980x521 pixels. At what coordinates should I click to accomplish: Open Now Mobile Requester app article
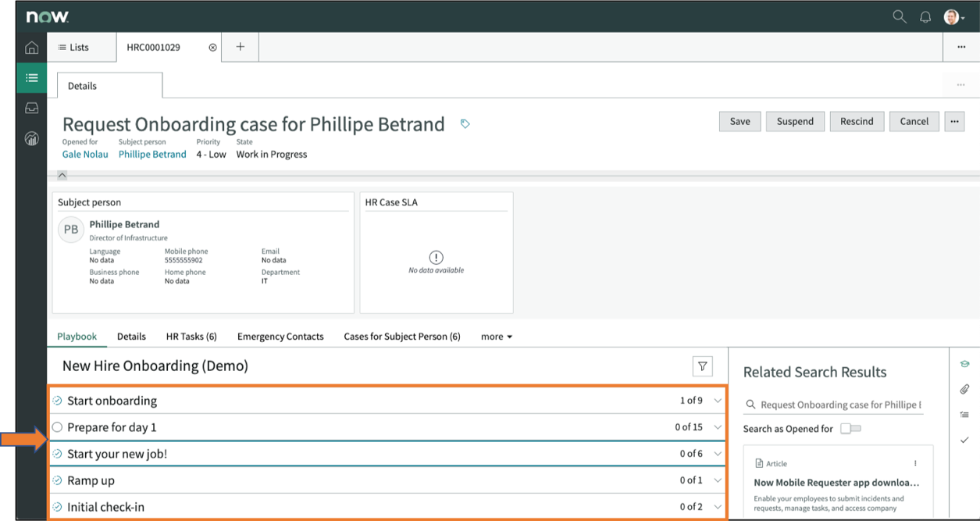[x=836, y=483]
